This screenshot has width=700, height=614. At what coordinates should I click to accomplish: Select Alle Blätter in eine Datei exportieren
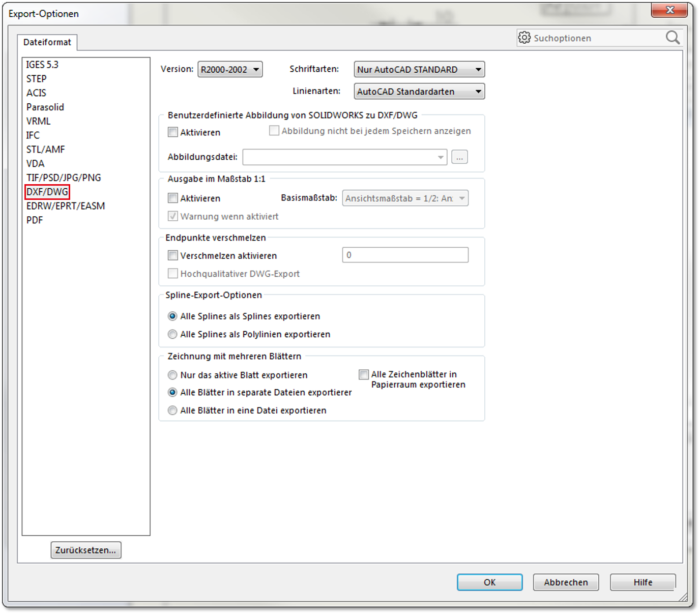173,411
